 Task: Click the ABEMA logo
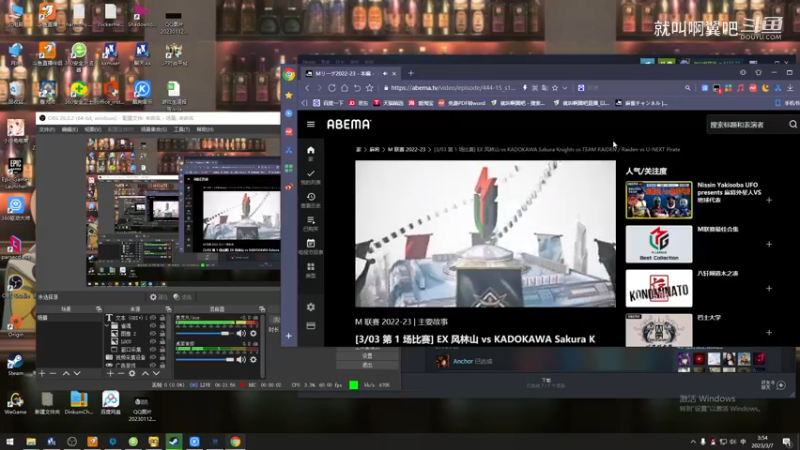[x=349, y=124]
